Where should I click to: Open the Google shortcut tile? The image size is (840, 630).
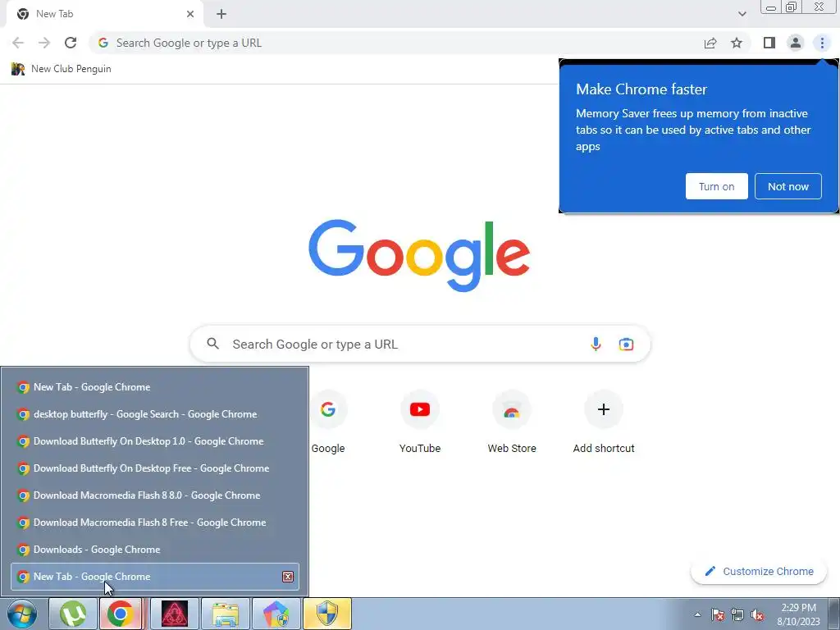328,422
